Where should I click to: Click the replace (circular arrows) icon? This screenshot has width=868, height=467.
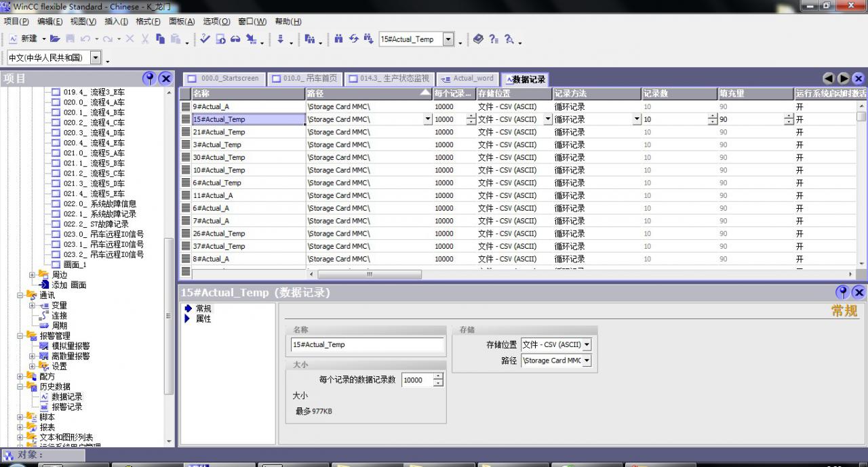pyautogui.click(x=353, y=39)
